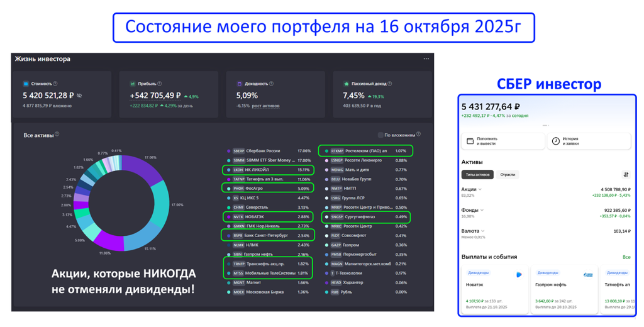Switch to the Отрасли tab

point(508,174)
